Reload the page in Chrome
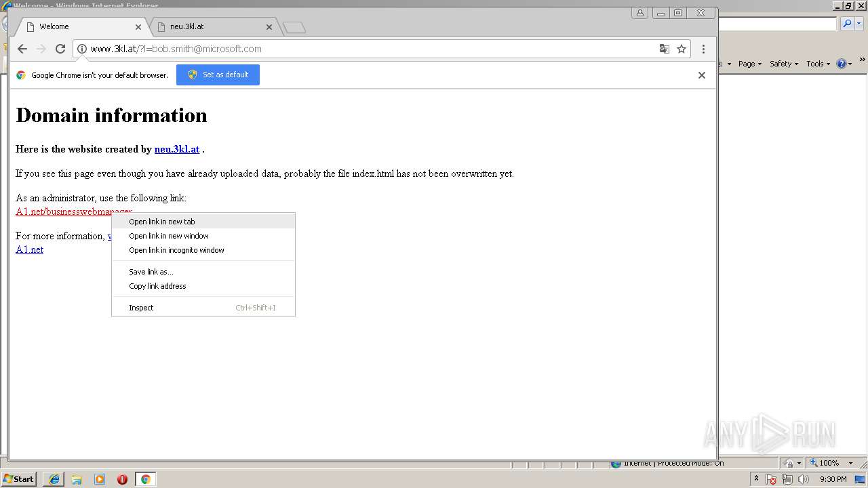This screenshot has height=488, width=868. coord(60,49)
